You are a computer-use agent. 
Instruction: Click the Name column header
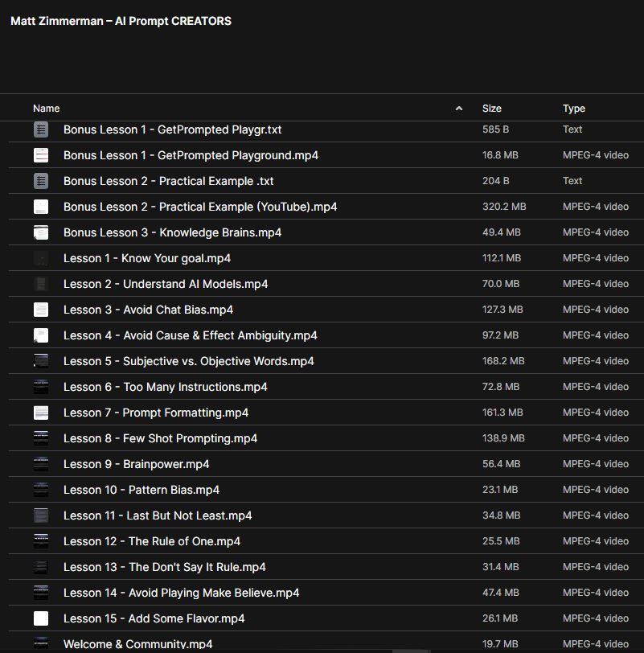(46, 108)
